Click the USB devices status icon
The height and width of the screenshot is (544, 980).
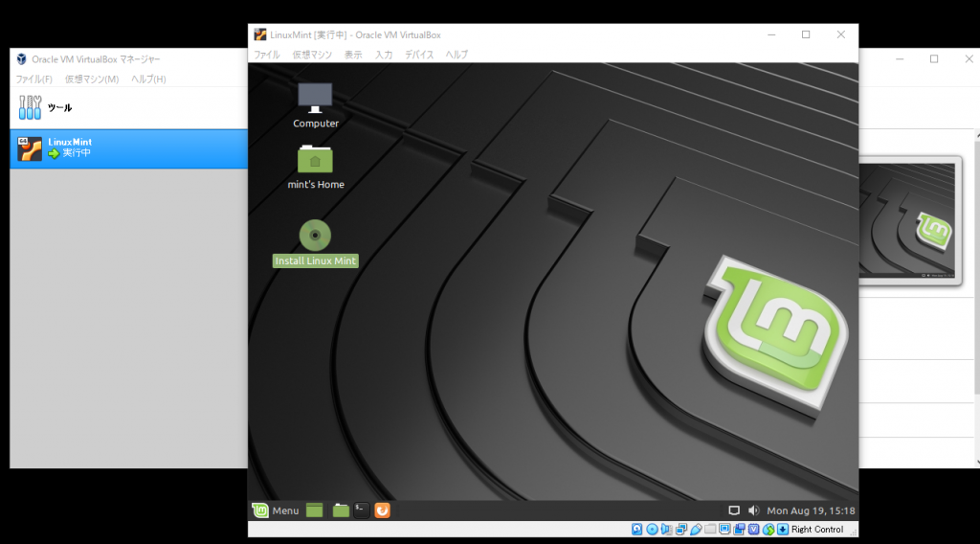[696, 529]
